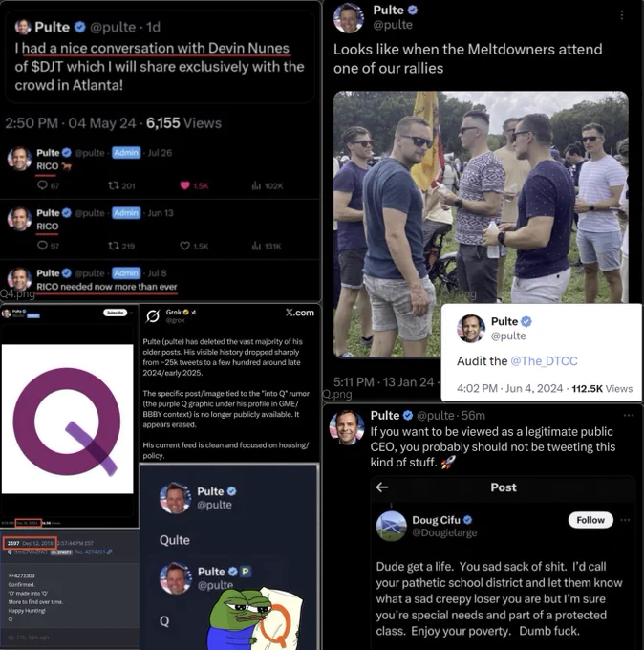Image resolution: width=644 pixels, height=650 pixels.
Task: Open the @The_DTCC mention link
Action: [x=544, y=361]
